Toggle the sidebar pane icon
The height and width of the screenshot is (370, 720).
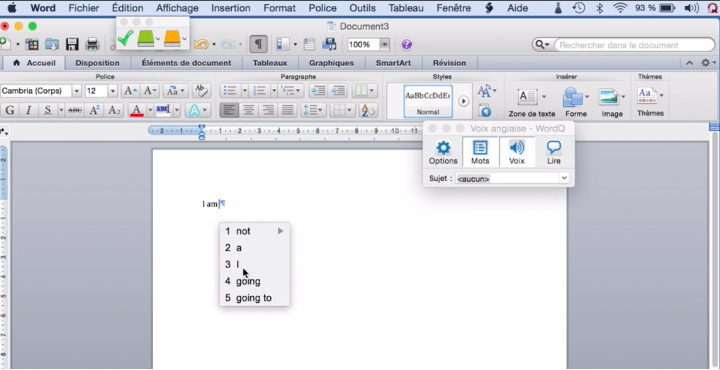click(283, 44)
